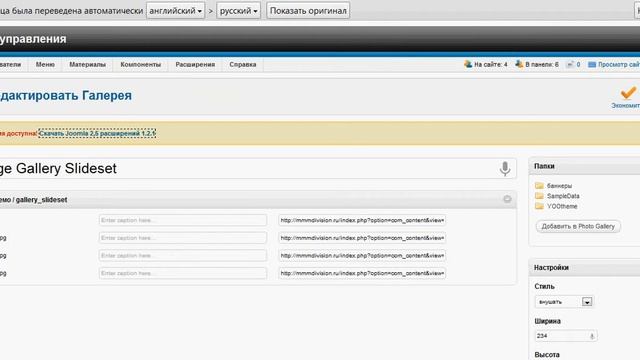Click the 'Настройки' panel heading
The width and height of the screenshot is (640, 360).
[551, 267]
